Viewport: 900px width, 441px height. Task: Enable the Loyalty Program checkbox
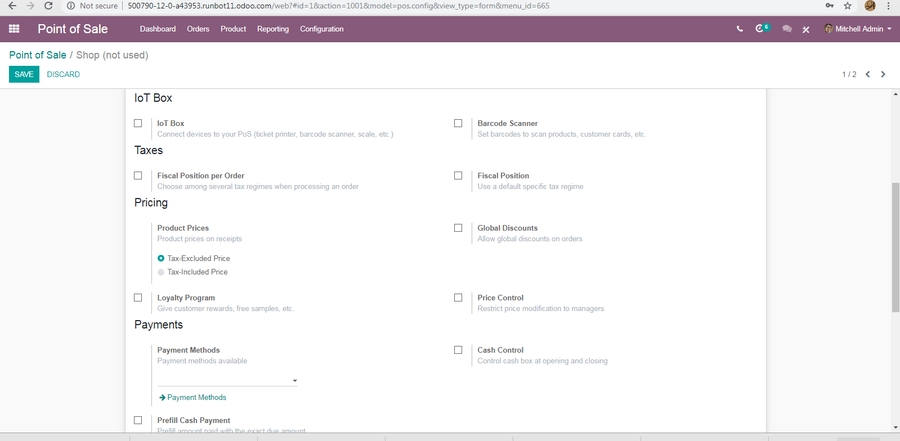(x=138, y=297)
